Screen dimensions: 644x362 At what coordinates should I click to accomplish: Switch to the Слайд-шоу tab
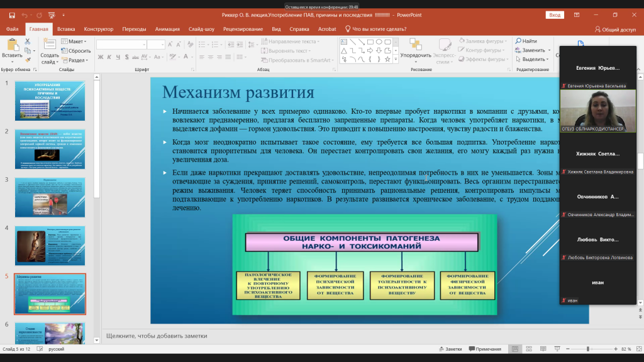click(x=201, y=29)
